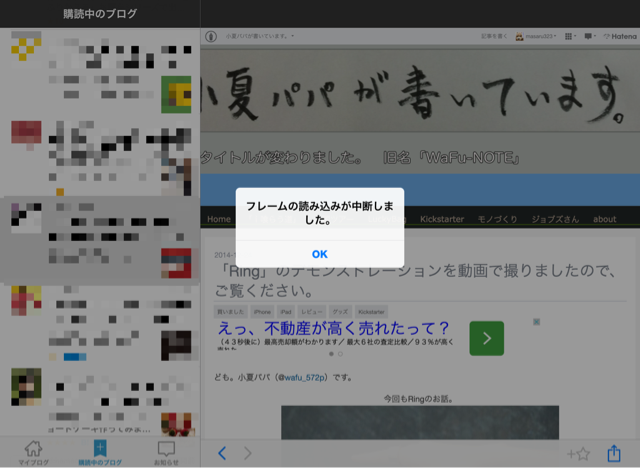Click the green arrow ad button
The width and height of the screenshot is (640, 468).
[x=487, y=338]
